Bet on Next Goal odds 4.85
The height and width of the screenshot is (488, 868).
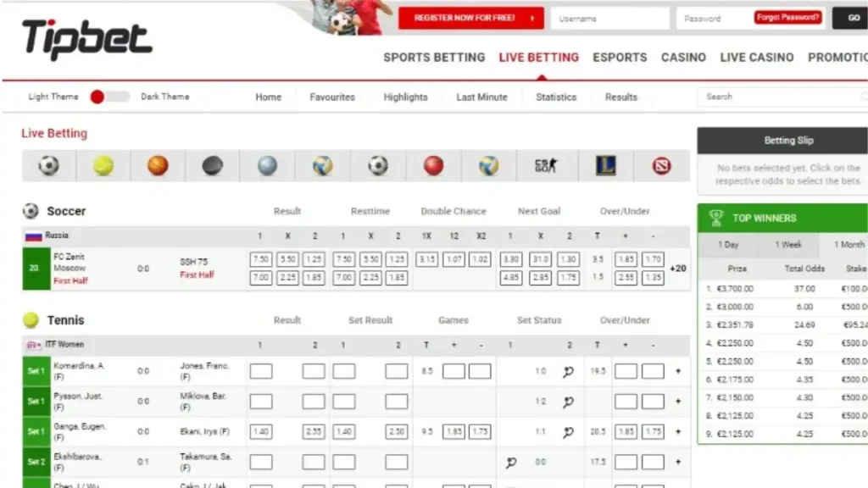tap(510, 277)
